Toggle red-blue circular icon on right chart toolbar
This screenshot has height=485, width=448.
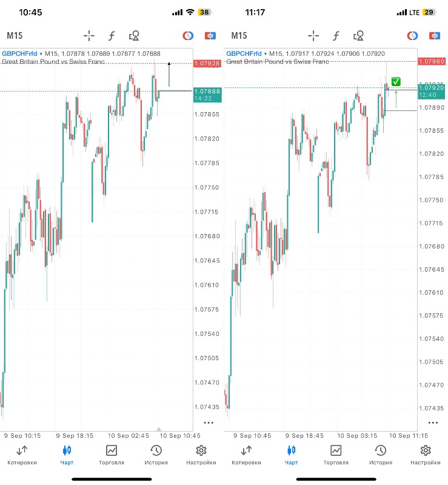coord(412,36)
